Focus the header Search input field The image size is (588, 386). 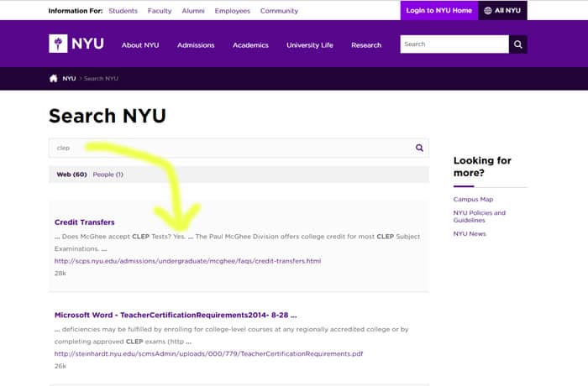(454, 44)
